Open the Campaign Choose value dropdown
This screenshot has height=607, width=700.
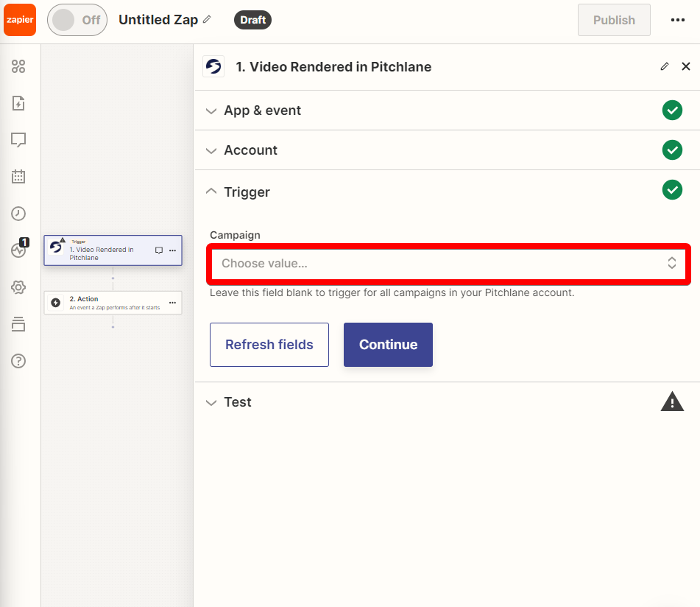tap(448, 264)
